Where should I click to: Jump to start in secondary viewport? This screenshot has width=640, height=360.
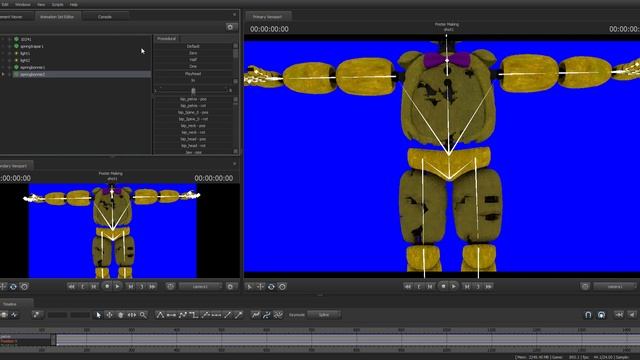coord(71,287)
